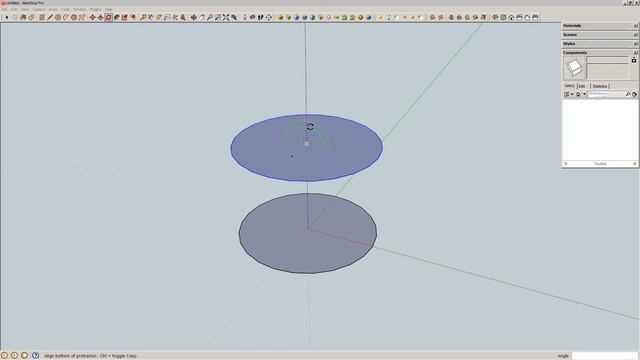Expand the Scenes panel
The width and height of the screenshot is (640, 360).
pos(600,35)
